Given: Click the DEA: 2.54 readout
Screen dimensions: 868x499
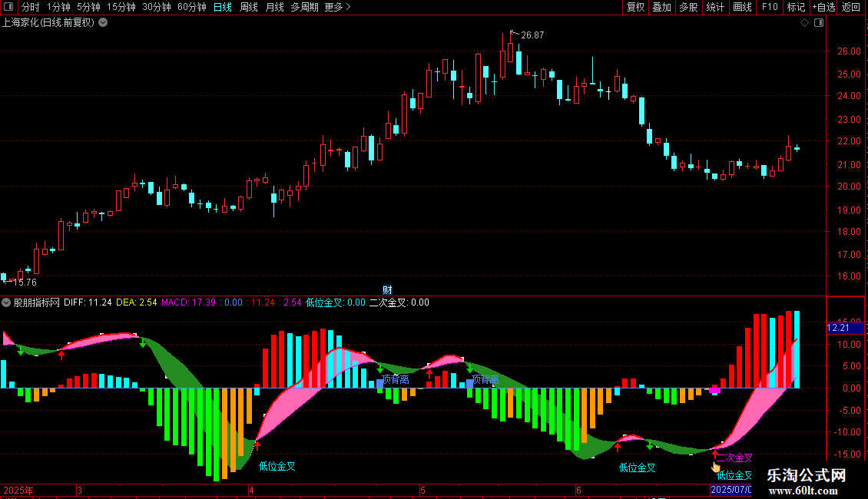Looking at the screenshot, I should pos(136,302).
